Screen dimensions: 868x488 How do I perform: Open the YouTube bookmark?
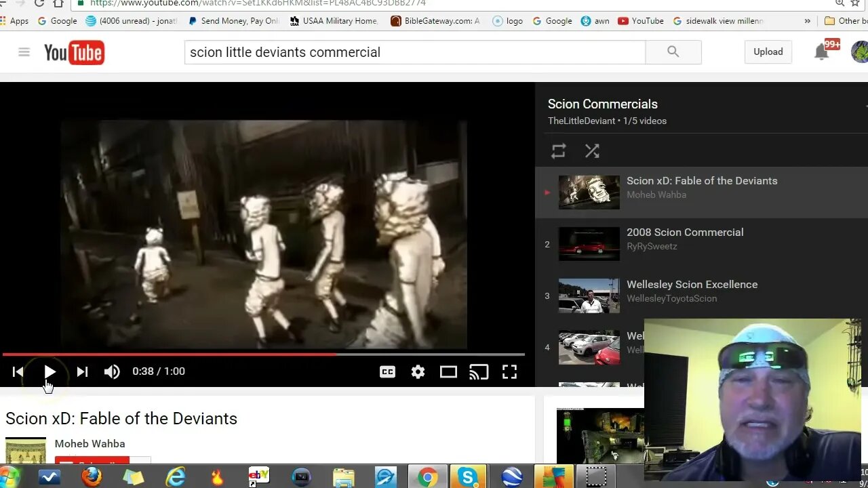coord(641,21)
